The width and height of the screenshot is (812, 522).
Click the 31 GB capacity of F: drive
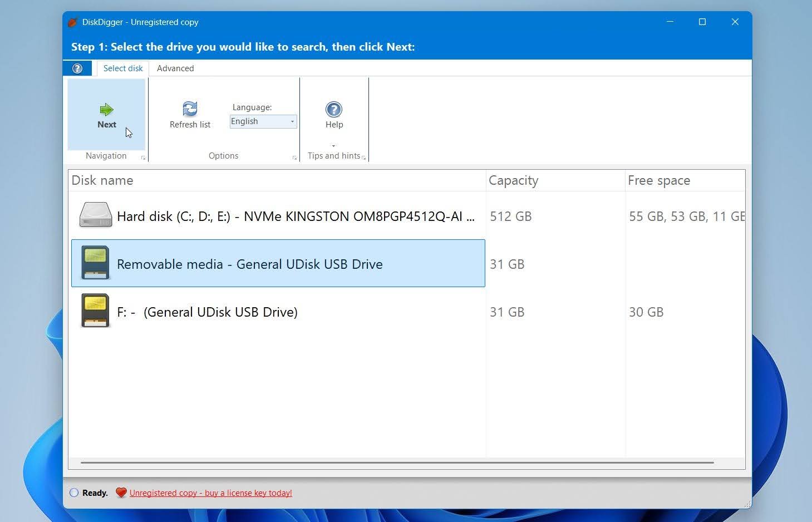(507, 312)
